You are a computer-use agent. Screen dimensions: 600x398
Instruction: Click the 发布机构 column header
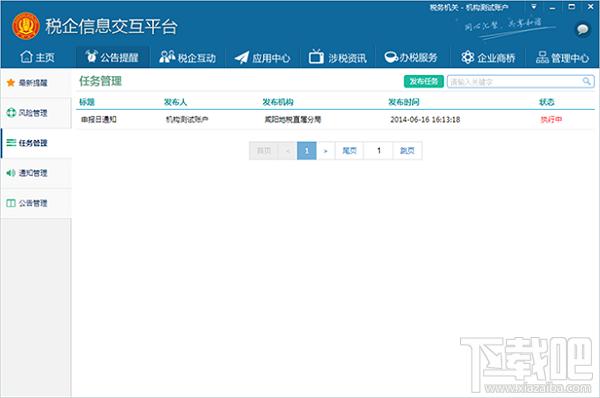(x=278, y=102)
